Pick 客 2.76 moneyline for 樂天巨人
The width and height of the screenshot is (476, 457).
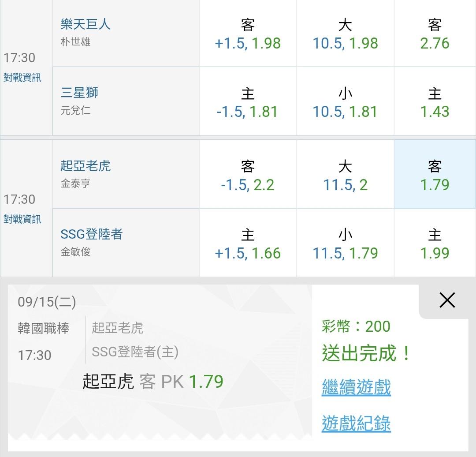435,33
